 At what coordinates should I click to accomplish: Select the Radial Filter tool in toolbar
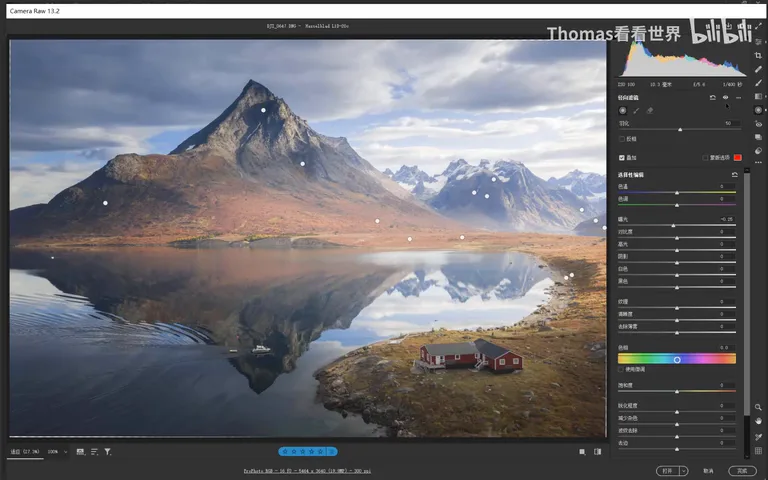tap(758, 110)
